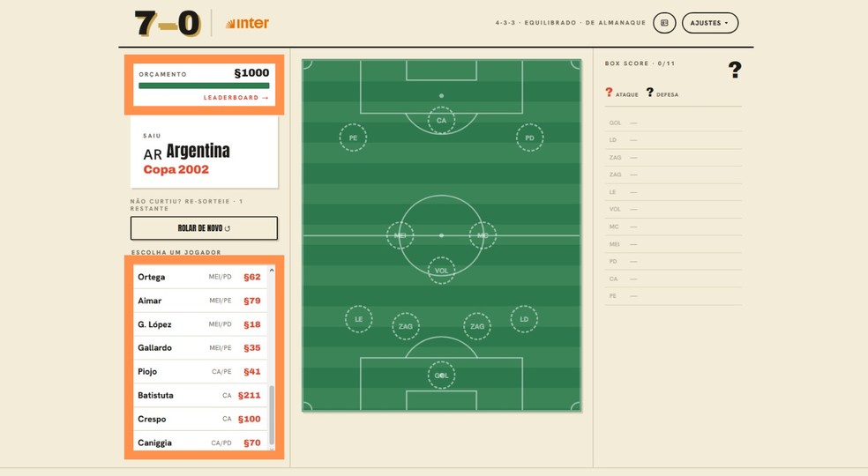This screenshot has width=868, height=476.
Task: Click the large question mark help icon
Action: [x=735, y=70]
